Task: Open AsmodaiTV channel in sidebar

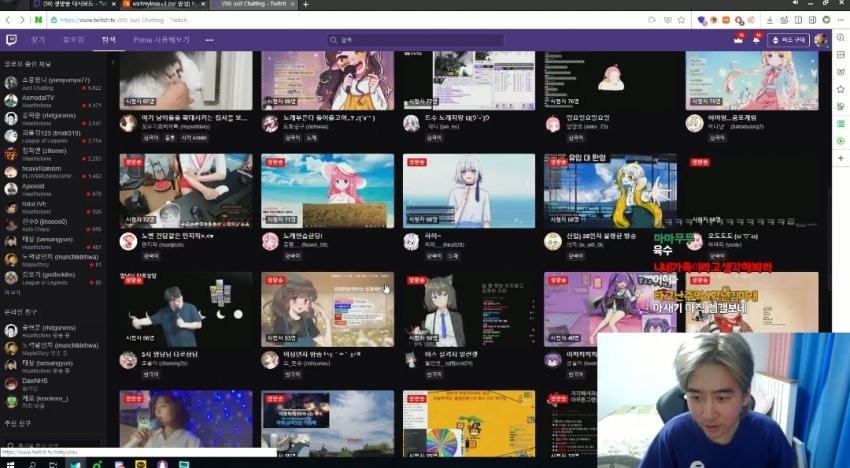Action: (53, 101)
